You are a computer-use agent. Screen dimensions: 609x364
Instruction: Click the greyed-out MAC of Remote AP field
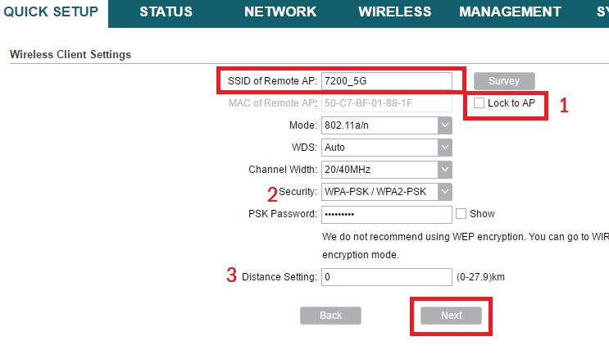[x=386, y=103]
